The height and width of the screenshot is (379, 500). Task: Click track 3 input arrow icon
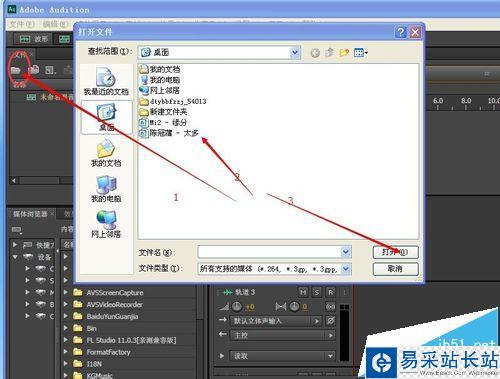pyautogui.click(x=222, y=320)
